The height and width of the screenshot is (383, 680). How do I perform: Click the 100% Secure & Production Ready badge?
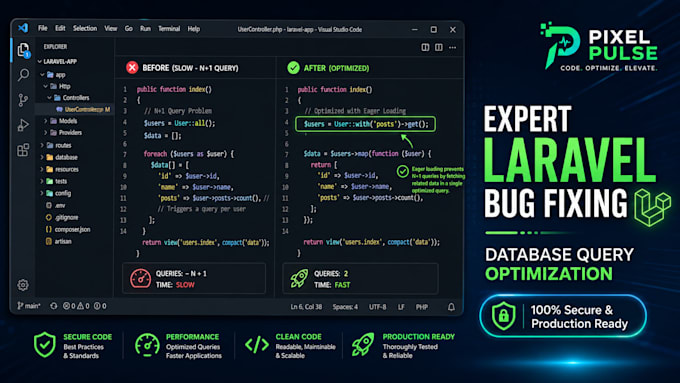[x=563, y=316]
